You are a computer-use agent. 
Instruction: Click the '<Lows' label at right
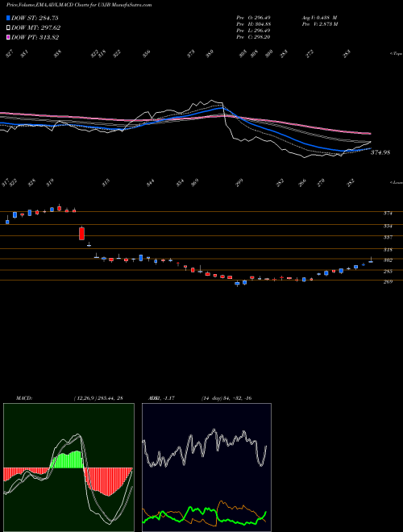click(x=397, y=182)
